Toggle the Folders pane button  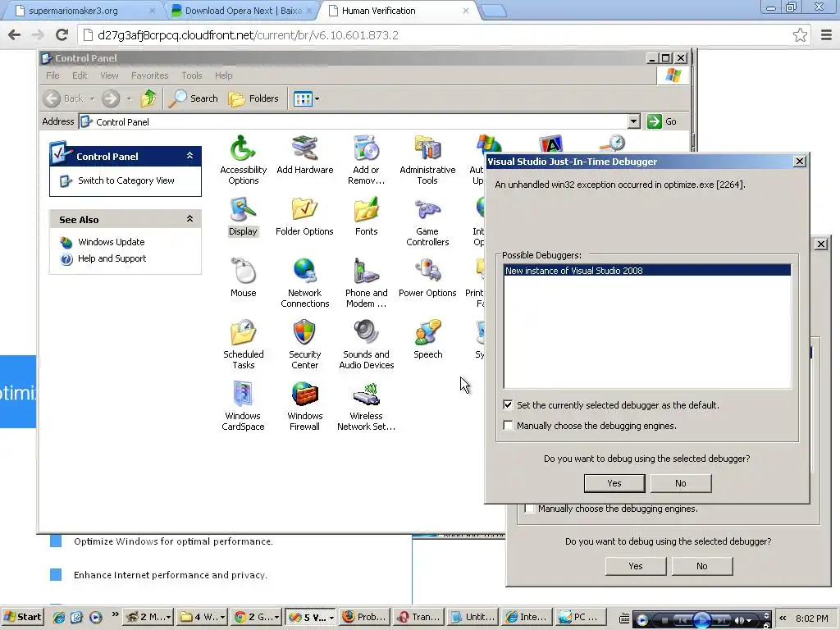[x=253, y=98]
